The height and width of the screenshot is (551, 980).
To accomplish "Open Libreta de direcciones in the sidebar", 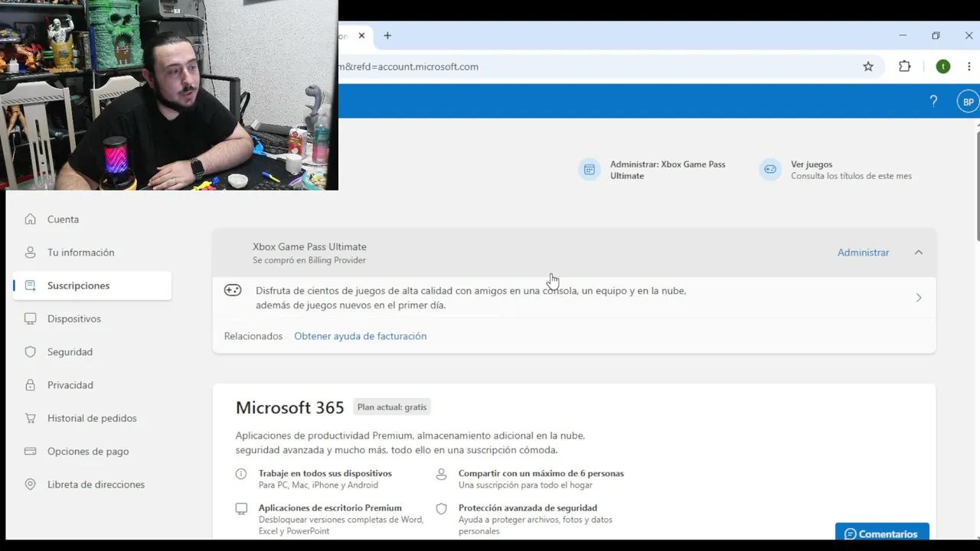I will coord(96,484).
